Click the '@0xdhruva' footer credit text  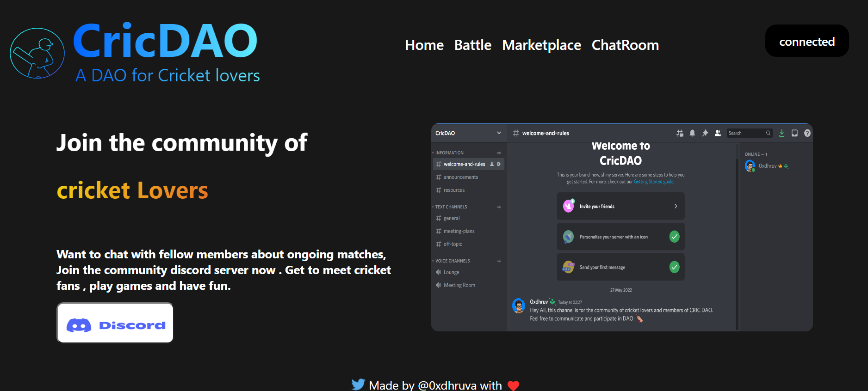(x=447, y=385)
